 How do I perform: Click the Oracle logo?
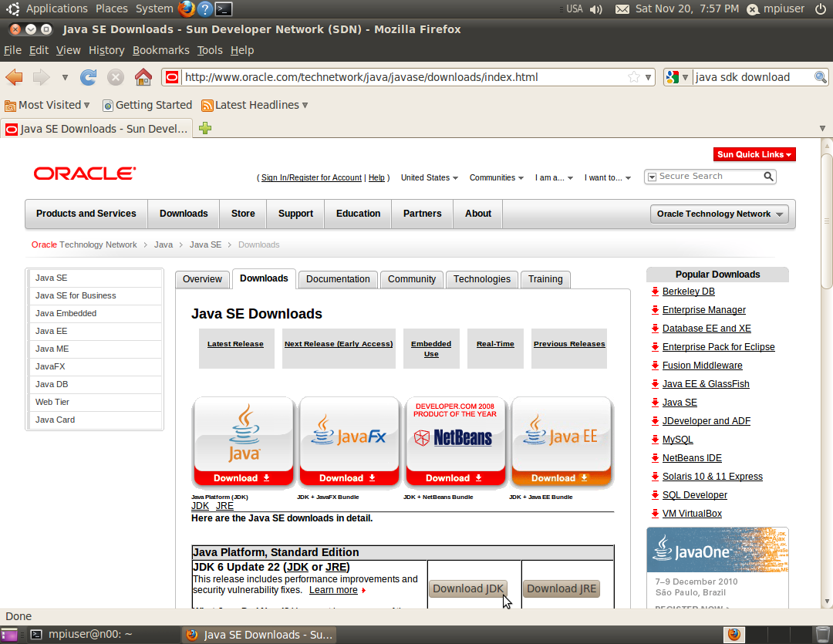[85, 174]
